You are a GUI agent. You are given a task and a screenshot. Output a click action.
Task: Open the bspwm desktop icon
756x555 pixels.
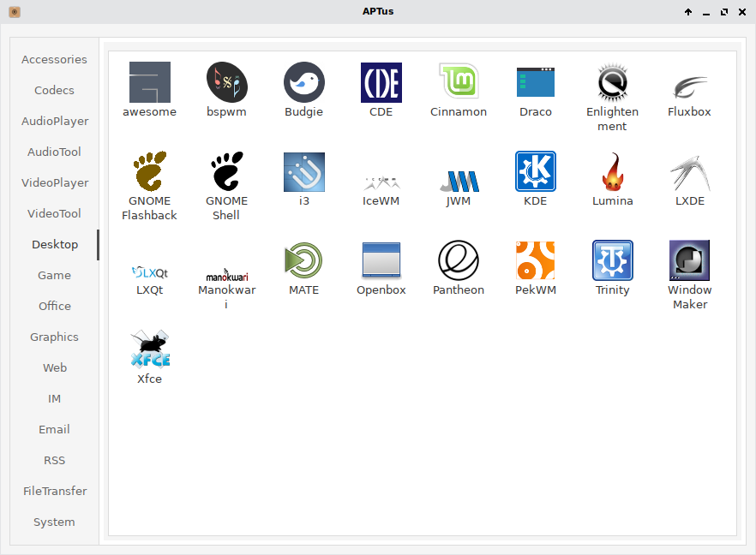click(226, 82)
